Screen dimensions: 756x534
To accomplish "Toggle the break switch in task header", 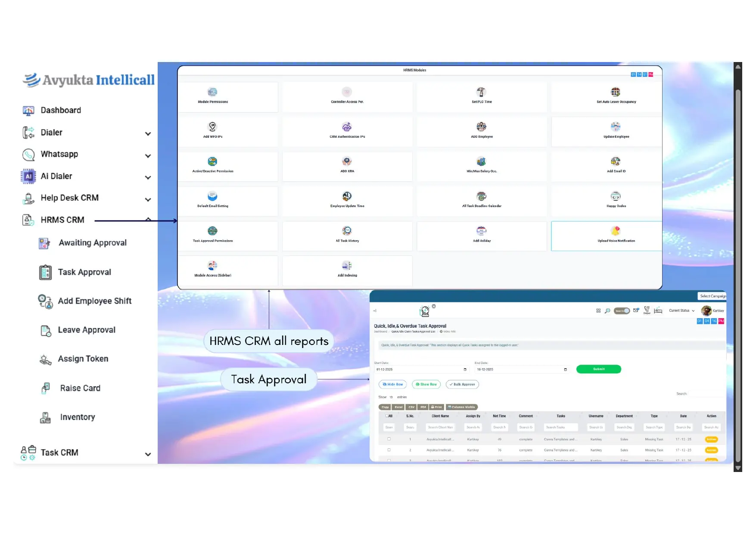I will pos(622,310).
